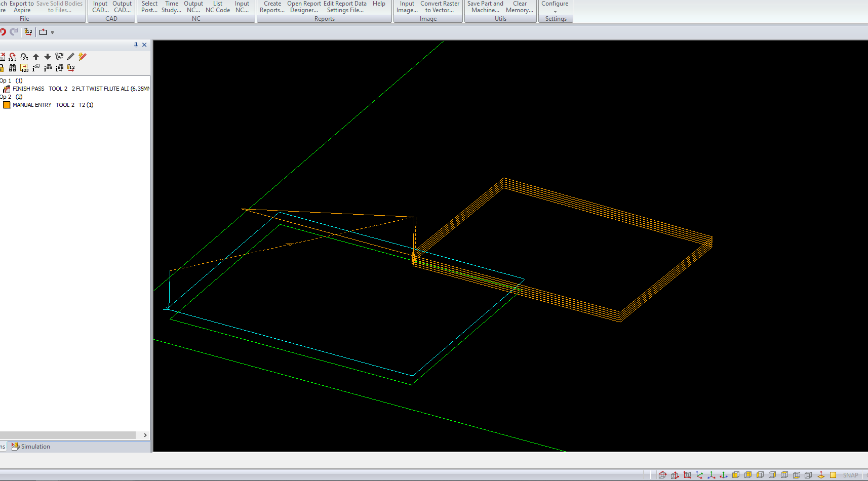The width and height of the screenshot is (868, 481).
Task: Open the Help ribbon item
Action: [379, 4]
